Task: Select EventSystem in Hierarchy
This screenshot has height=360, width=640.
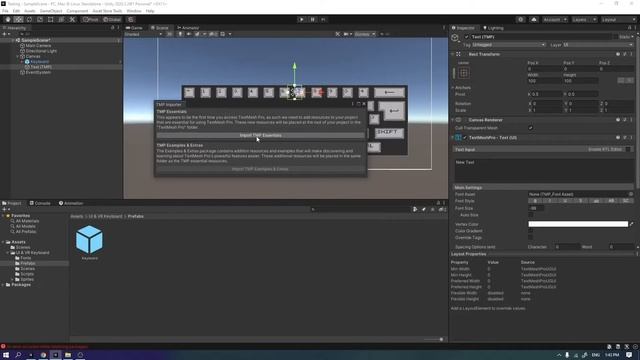Action: (x=38, y=72)
